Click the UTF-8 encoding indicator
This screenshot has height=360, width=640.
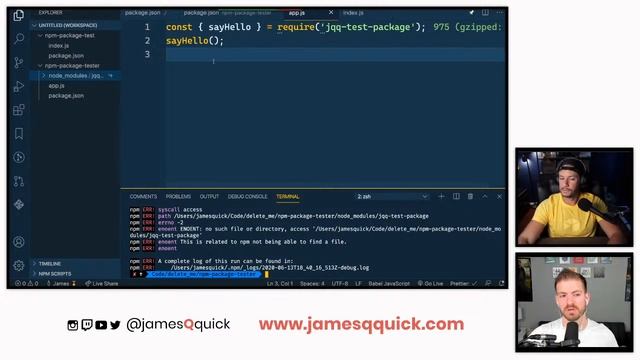click(340, 283)
